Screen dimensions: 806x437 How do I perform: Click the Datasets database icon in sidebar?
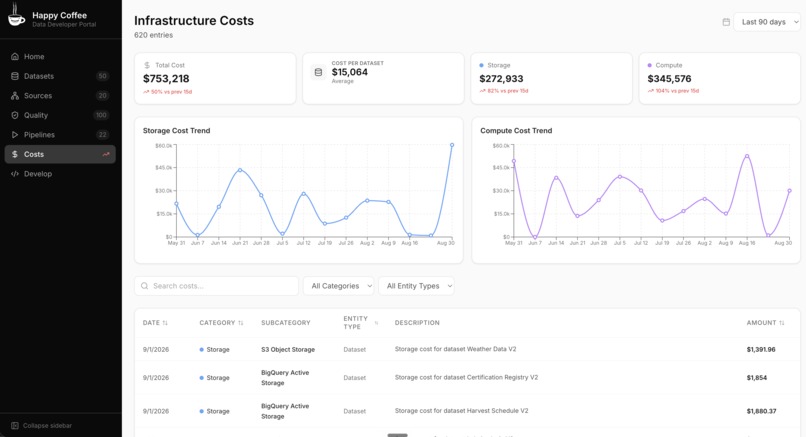(15, 76)
